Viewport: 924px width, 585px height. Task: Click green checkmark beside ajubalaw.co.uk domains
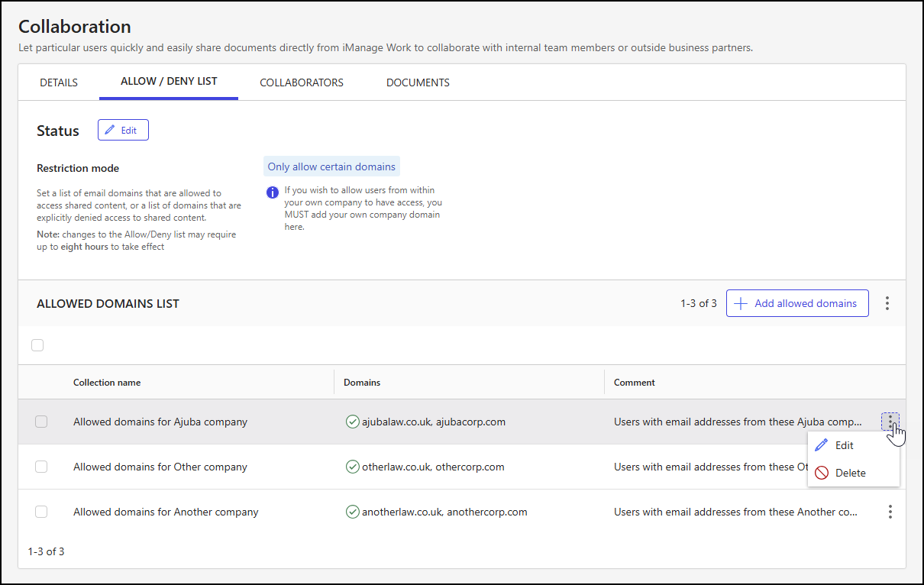coord(352,422)
